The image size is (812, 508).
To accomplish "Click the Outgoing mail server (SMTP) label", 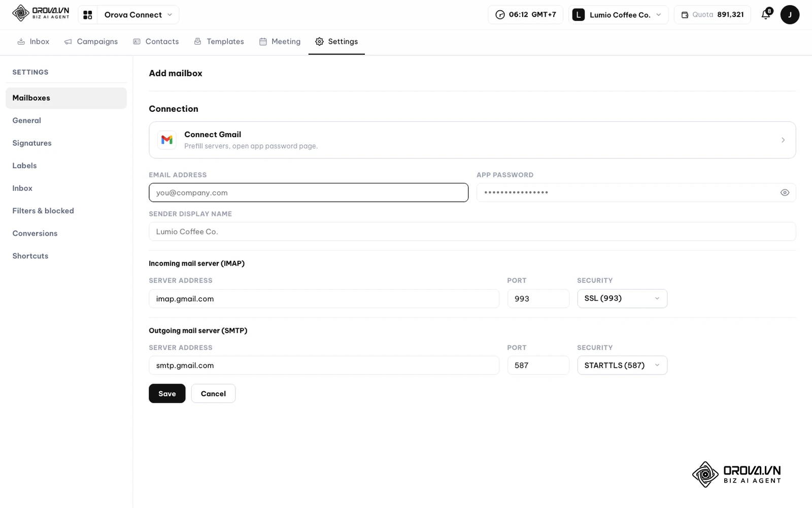I will click(198, 330).
